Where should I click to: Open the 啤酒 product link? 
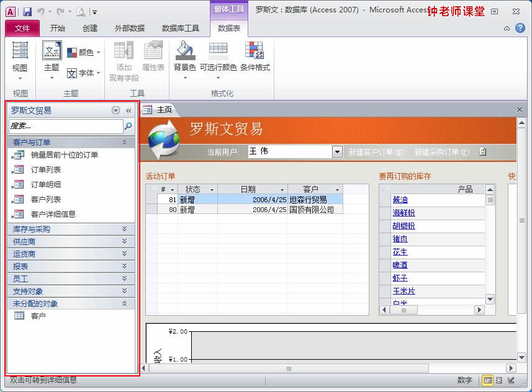(400, 265)
